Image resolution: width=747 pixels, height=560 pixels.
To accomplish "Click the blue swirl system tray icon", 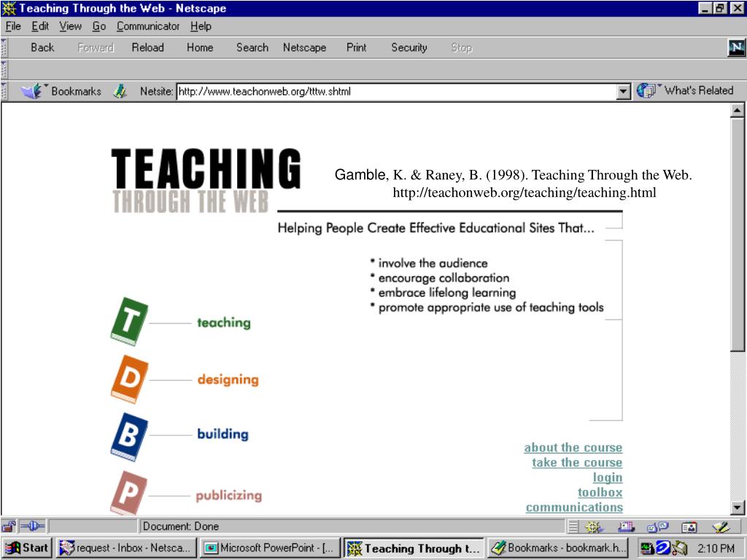I will pos(662,548).
